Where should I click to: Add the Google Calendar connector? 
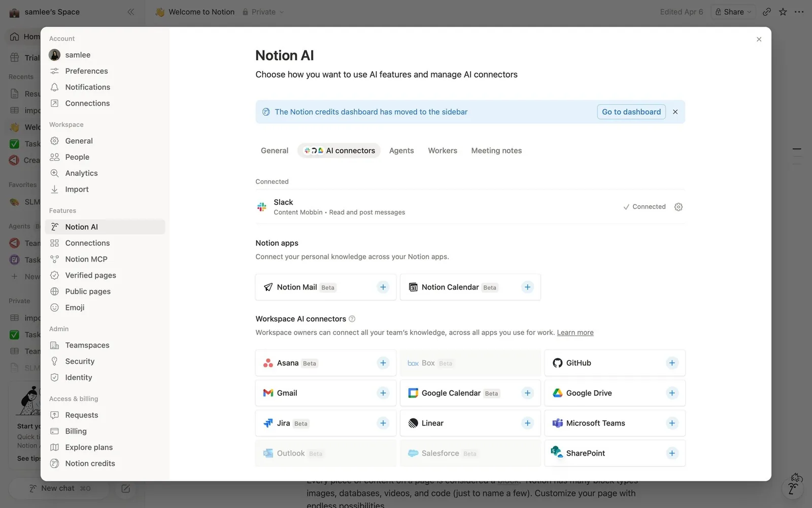pos(528,393)
